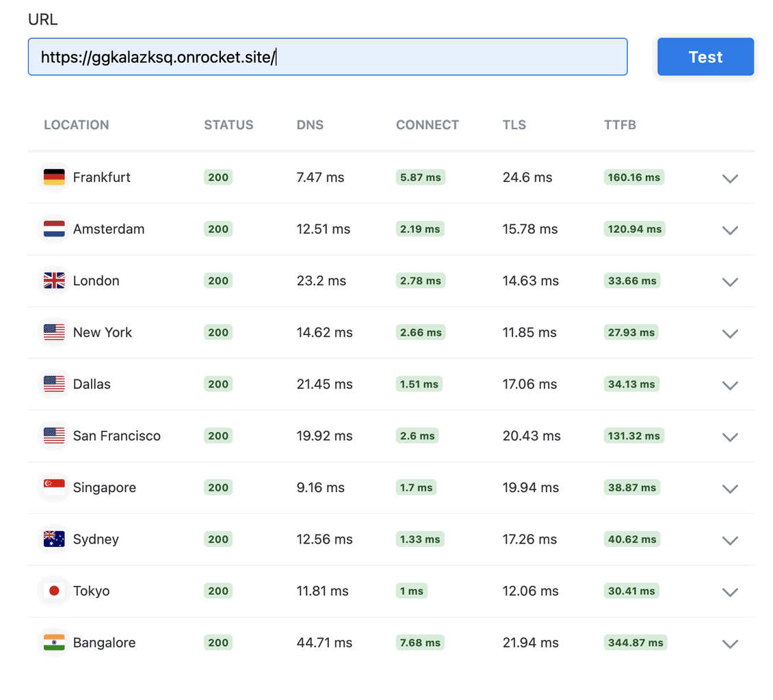Click the Indian flag beside Bangalore
The height and width of the screenshot is (700, 773).
coord(54,643)
